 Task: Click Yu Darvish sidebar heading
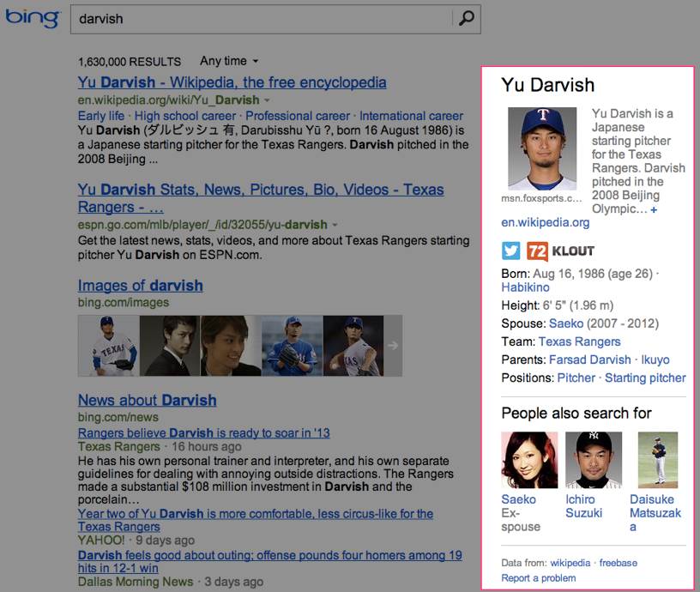pos(548,85)
